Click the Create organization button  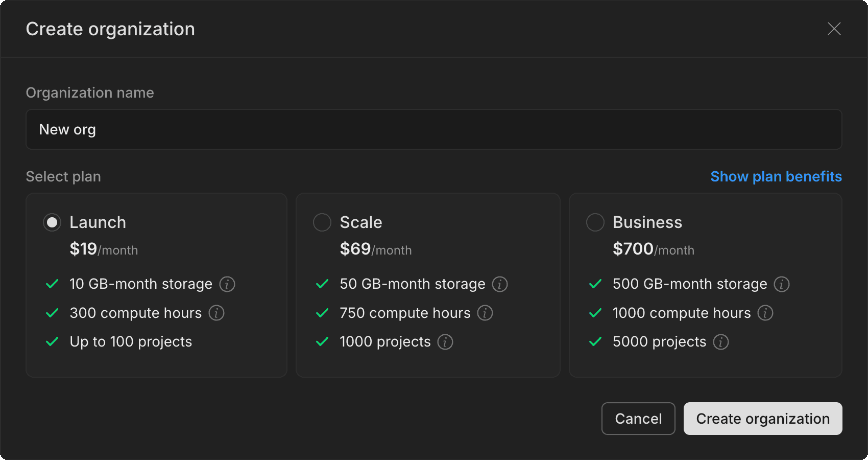tap(762, 418)
